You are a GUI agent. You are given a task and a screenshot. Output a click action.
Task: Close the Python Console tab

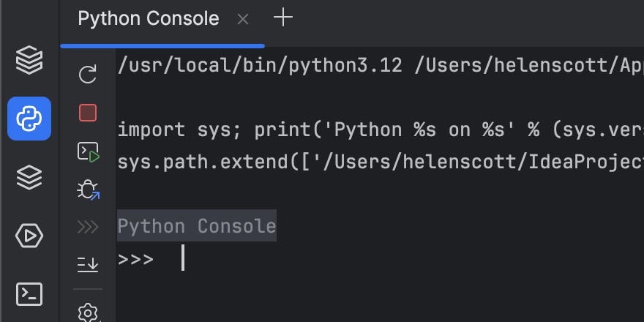[x=243, y=20]
